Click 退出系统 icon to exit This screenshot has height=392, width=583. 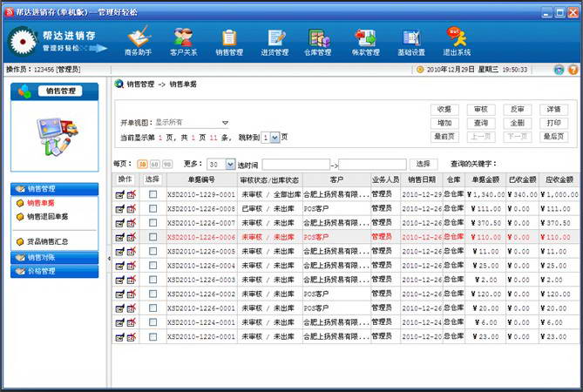(x=457, y=41)
